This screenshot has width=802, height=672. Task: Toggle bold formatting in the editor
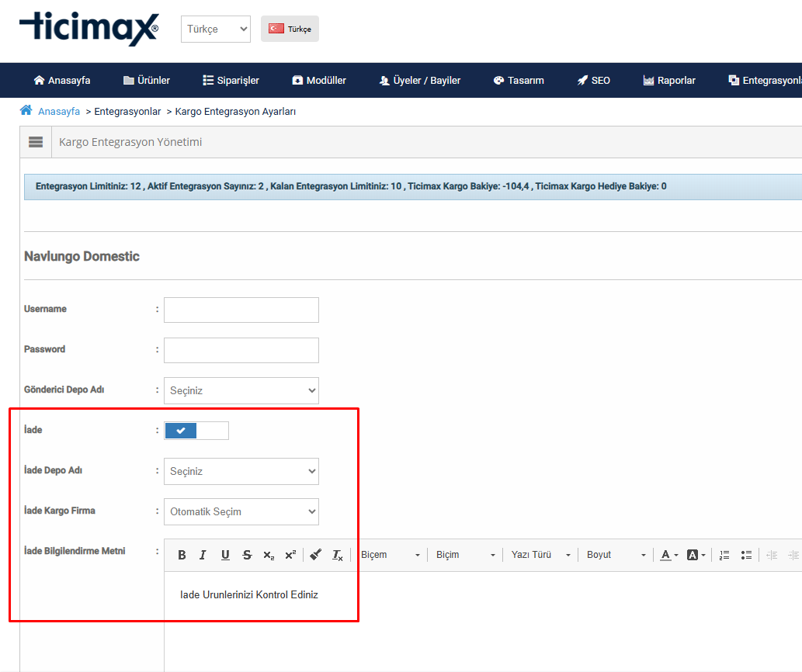182,555
